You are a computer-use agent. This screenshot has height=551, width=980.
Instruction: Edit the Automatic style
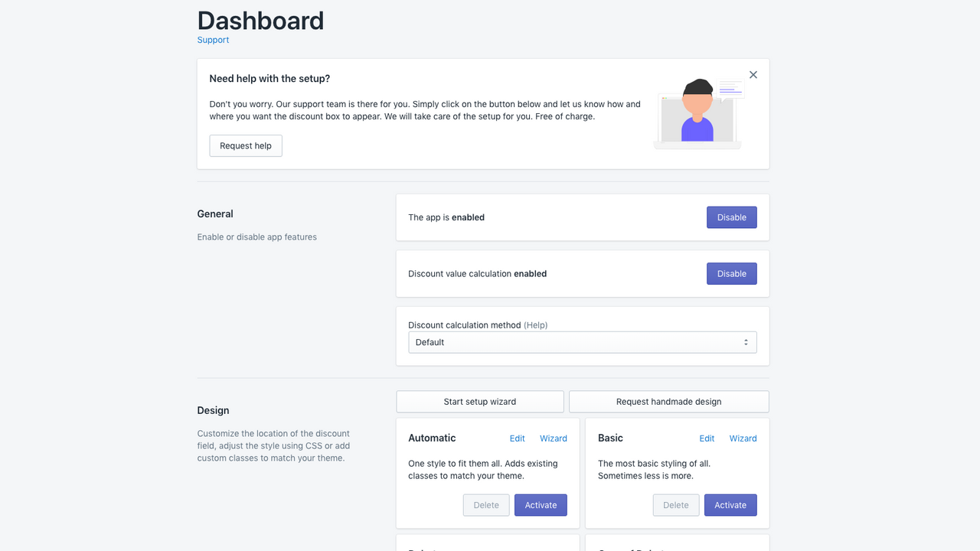click(517, 438)
